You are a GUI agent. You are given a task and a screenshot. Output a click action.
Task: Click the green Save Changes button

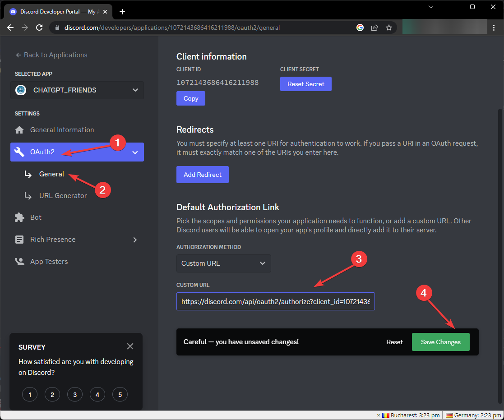(x=441, y=342)
